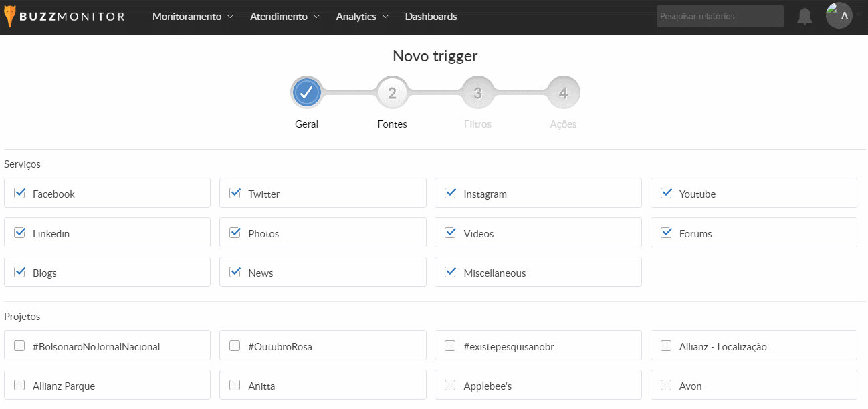Uncheck the Facebook service checkbox

tap(20, 194)
